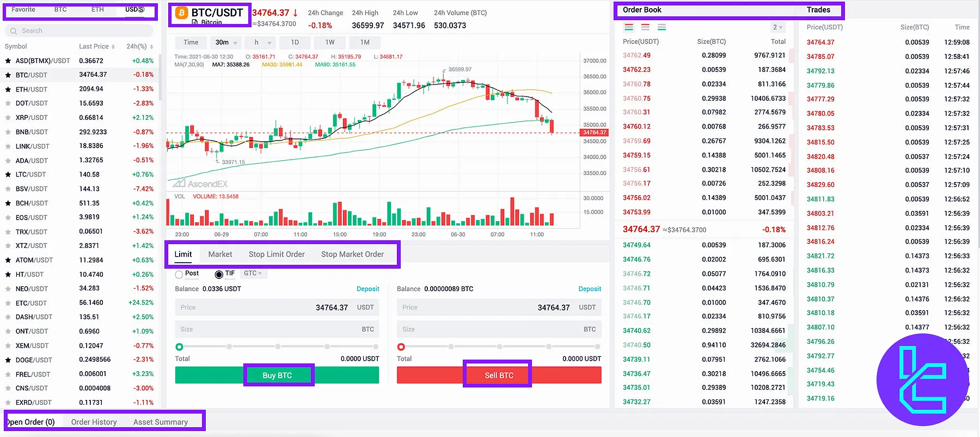The height and width of the screenshot is (437, 980).
Task: Click the orange Bitcoin logo icon
Action: 181,13
